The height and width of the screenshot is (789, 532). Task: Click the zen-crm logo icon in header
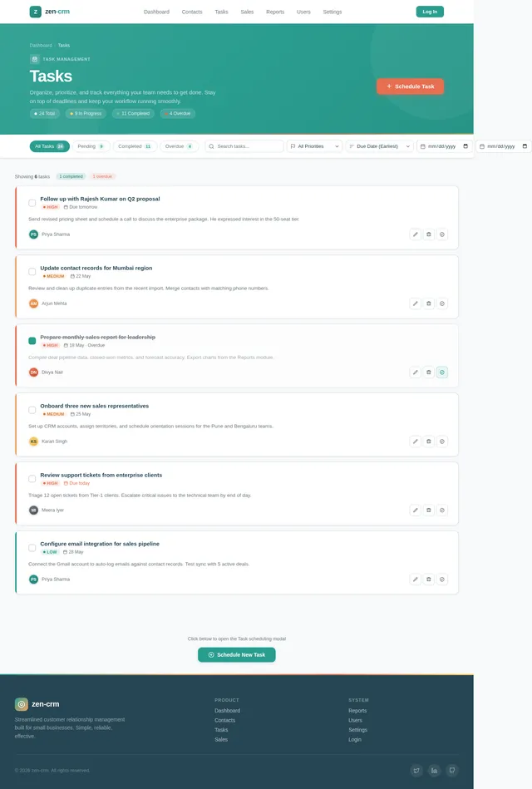(35, 12)
